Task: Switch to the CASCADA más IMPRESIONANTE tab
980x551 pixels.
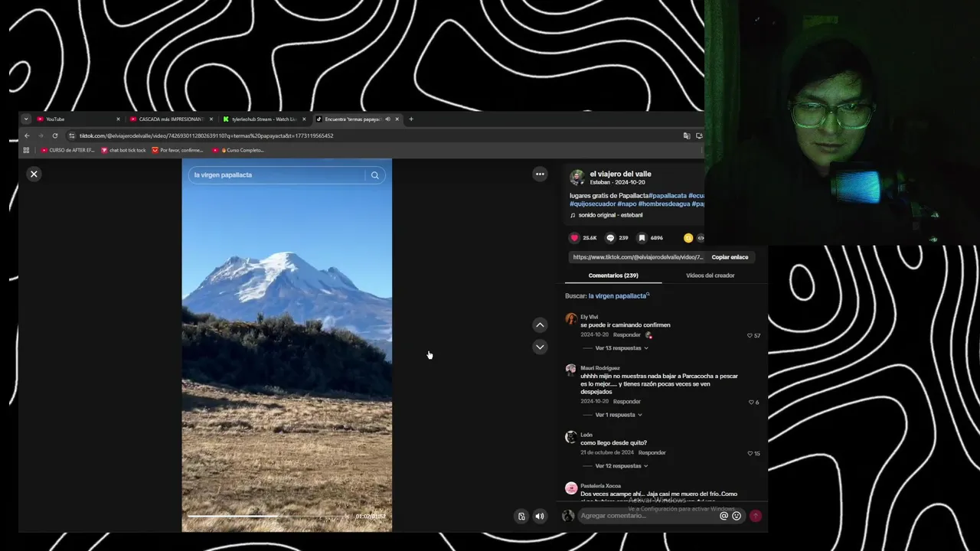Action: [171, 119]
